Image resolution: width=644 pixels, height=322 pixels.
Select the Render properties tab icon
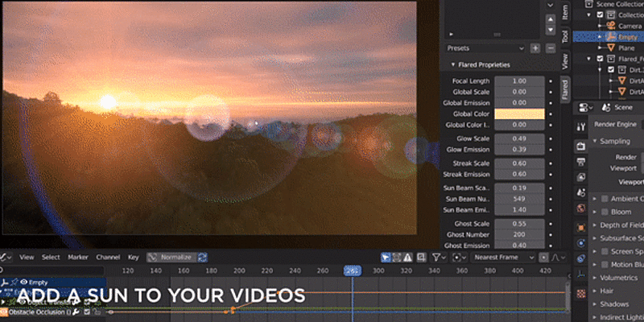coord(580,146)
